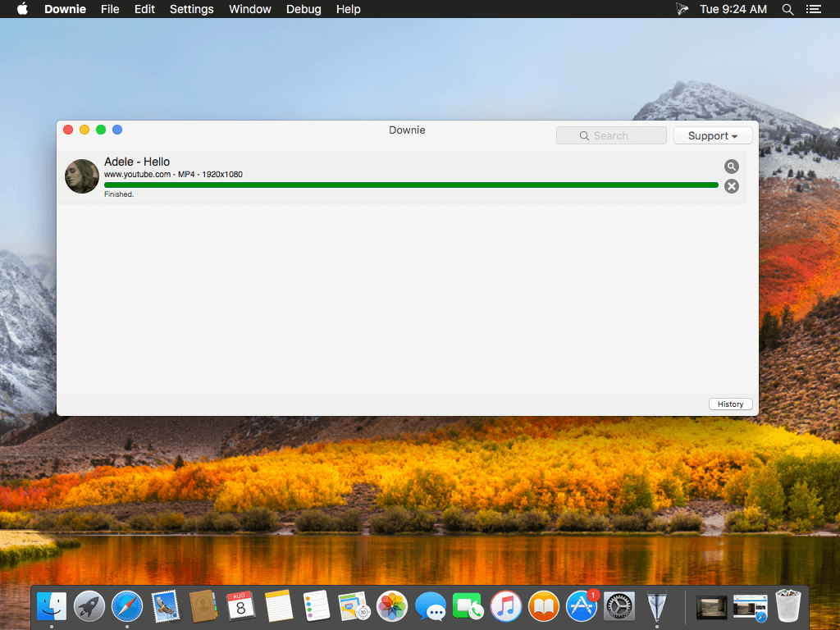Open Notes from the Dock
This screenshot has width=840, height=630.
click(x=279, y=606)
